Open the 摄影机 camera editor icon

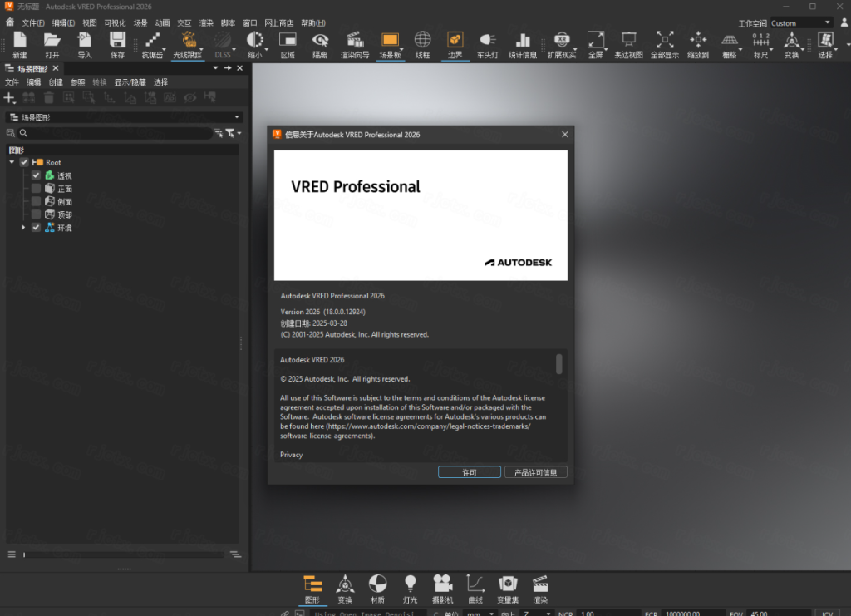442,588
